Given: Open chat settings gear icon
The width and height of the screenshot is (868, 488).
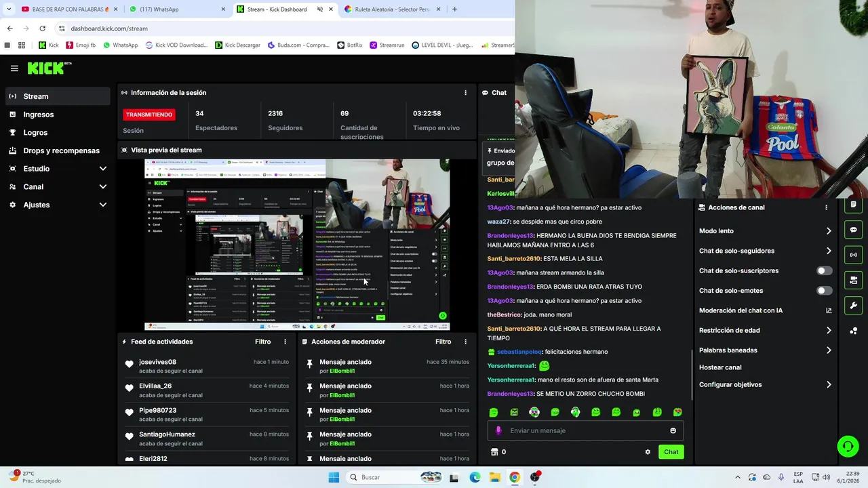Looking at the screenshot, I should pyautogui.click(x=648, y=452).
